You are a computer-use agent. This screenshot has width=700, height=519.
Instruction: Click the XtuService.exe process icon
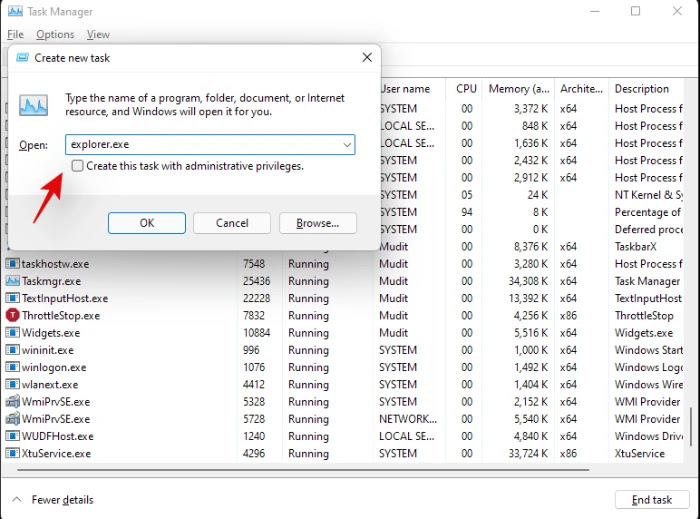[x=12, y=453]
